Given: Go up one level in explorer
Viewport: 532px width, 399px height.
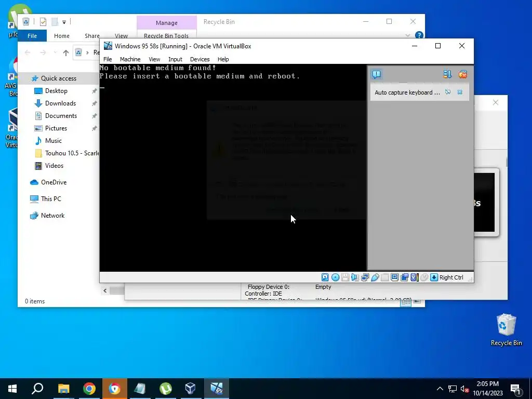Looking at the screenshot, I should coord(66,52).
